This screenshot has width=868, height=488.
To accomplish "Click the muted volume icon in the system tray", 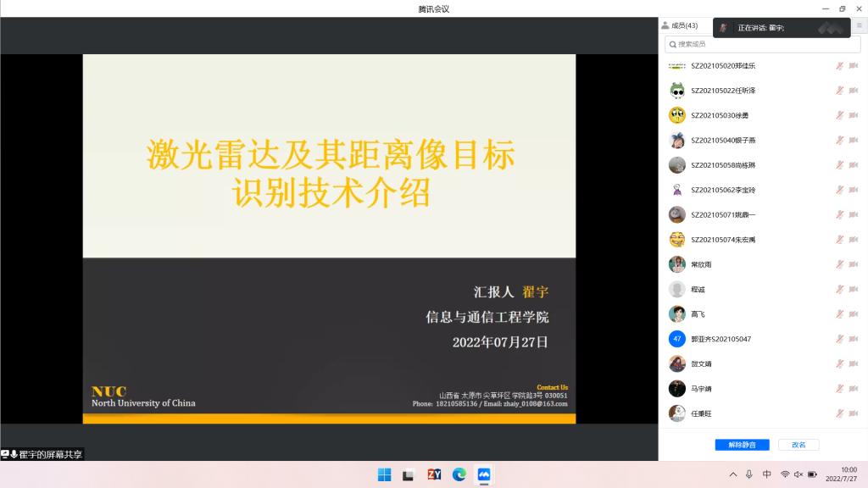I will point(798,474).
